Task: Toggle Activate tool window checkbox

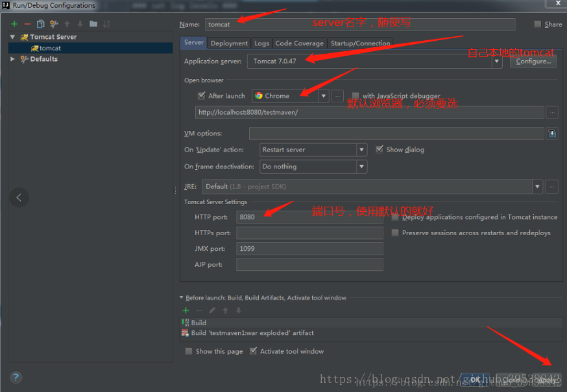Action: pyautogui.click(x=254, y=351)
